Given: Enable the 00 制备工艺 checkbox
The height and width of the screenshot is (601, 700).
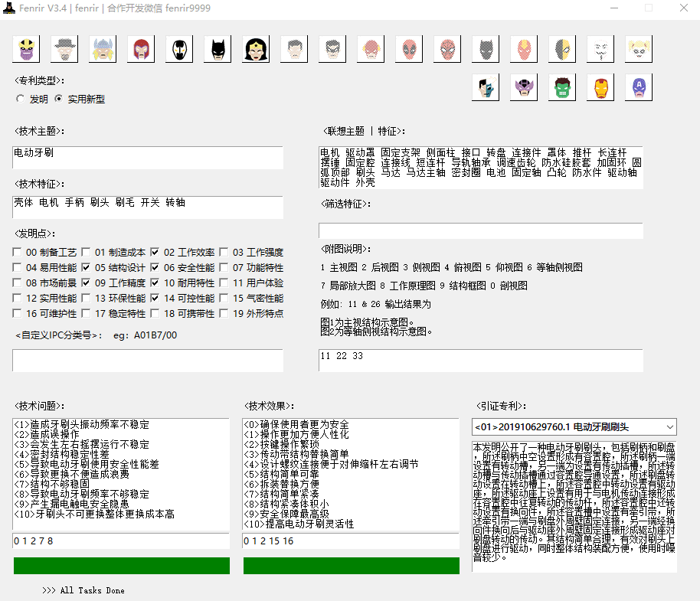Looking at the screenshot, I should (18, 253).
